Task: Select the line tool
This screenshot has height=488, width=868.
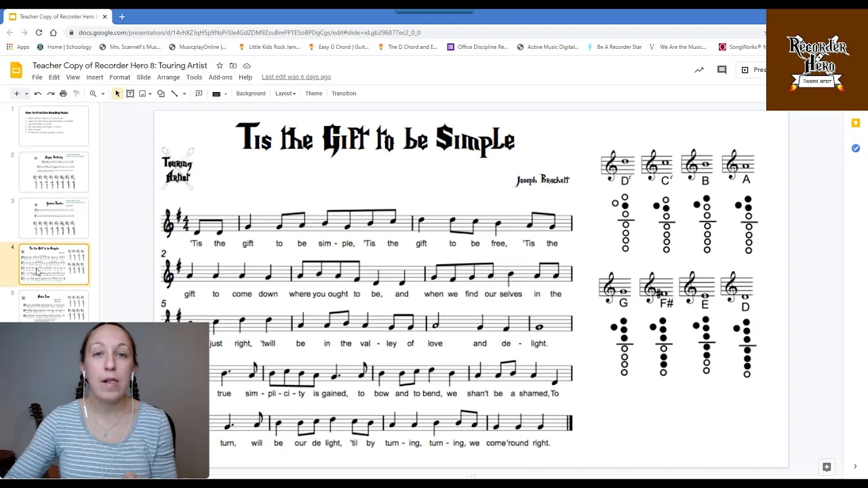Action: coord(174,94)
